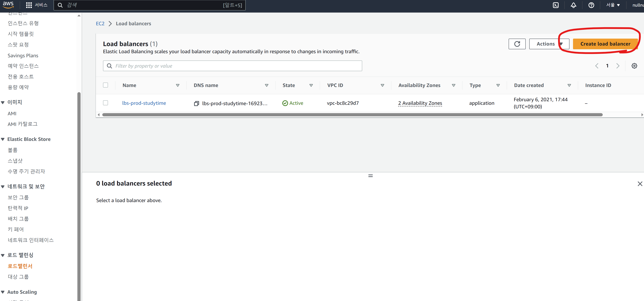Click the services grid icon

click(29, 5)
